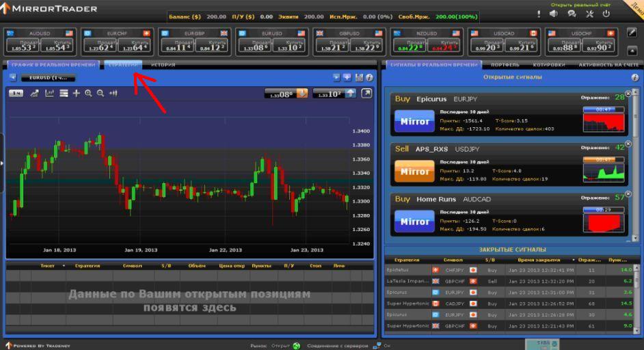644x350 pixels.
Task: Buy AUDUSD at 1.0554
Action: (58, 46)
